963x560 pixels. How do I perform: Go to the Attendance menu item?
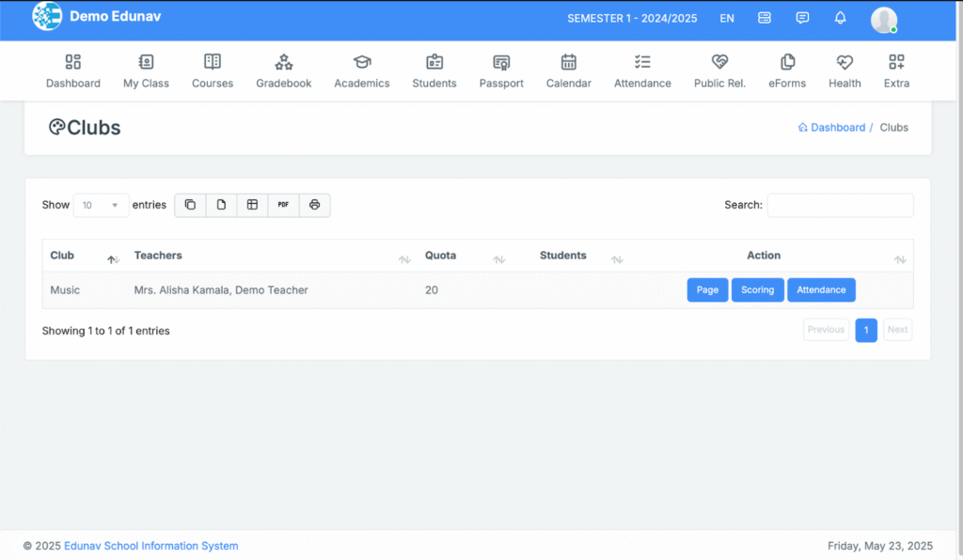[642, 71]
